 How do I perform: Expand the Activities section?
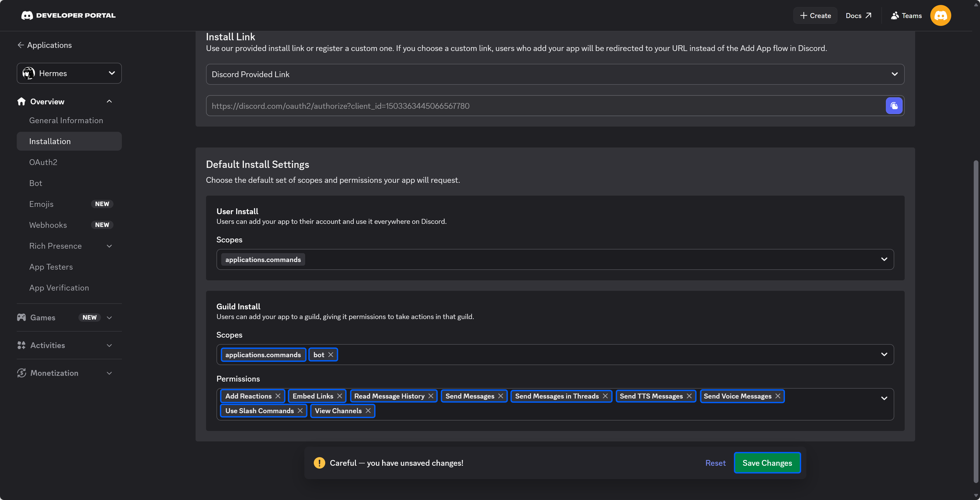click(x=109, y=345)
